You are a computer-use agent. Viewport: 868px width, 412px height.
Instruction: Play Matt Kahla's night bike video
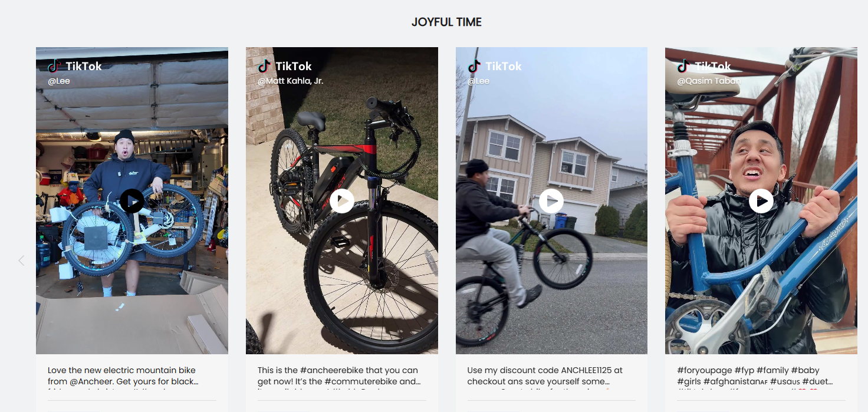point(342,201)
